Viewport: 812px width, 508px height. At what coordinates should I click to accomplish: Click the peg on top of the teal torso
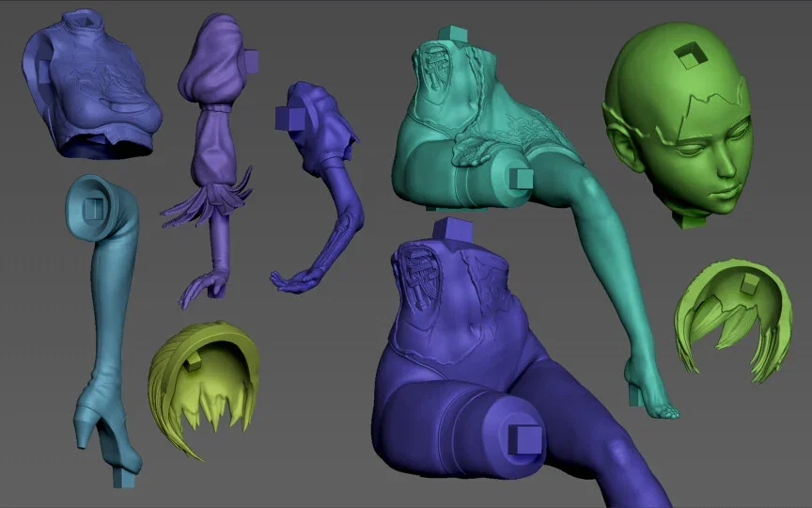(x=452, y=34)
